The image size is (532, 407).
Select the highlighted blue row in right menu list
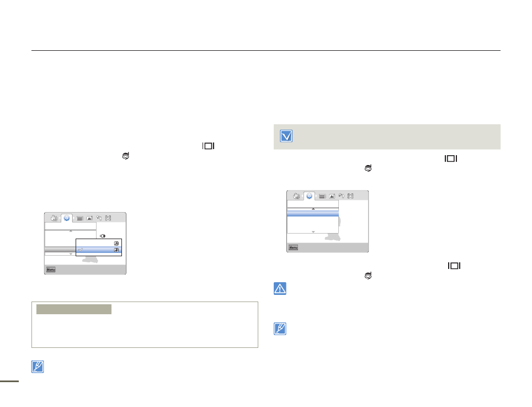point(312,213)
